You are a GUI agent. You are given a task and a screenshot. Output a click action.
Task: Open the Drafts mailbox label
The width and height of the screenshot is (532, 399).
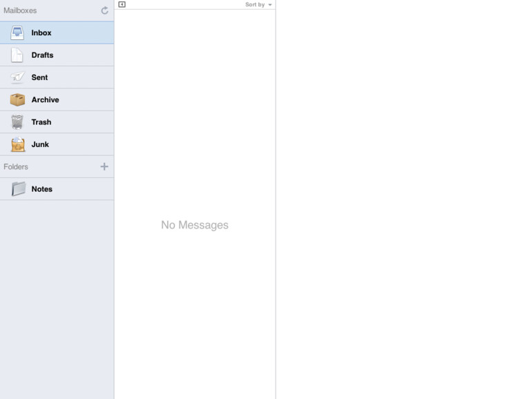pyautogui.click(x=42, y=55)
